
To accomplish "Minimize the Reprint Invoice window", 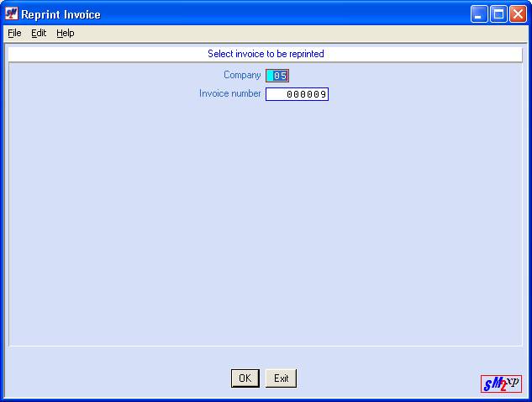I will click(x=479, y=14).
